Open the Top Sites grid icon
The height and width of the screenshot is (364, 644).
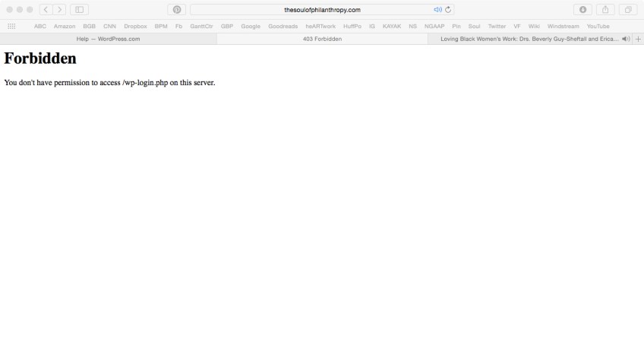[x=11, y=27]
